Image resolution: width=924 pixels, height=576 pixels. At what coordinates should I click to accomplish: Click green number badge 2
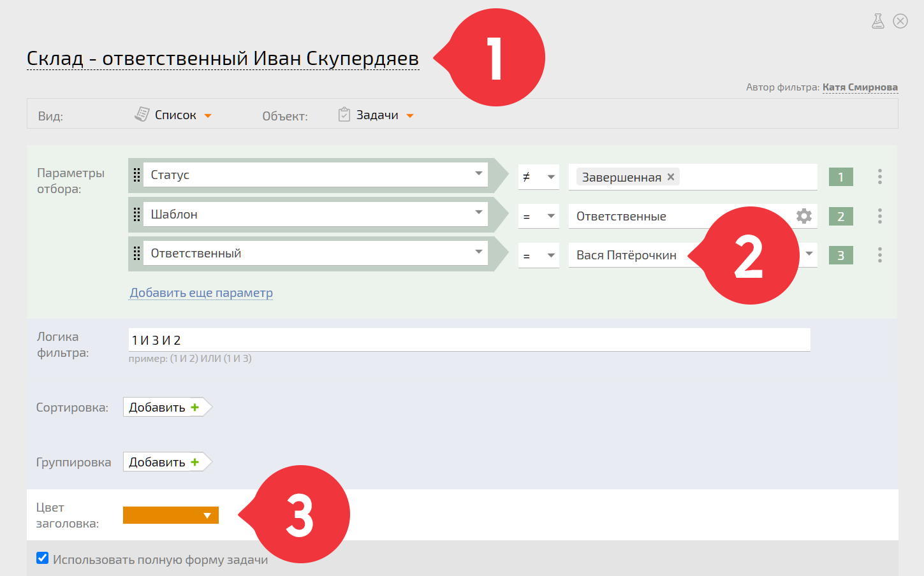point(841,217)
